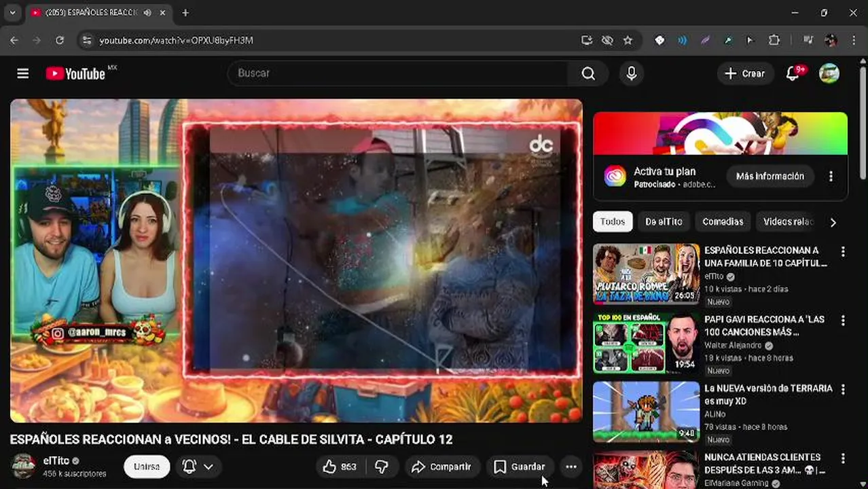Open ESPAÑOLES REACCIONAN A UNA FAMILIA title

pyautogui.click(x=765, y=257)
